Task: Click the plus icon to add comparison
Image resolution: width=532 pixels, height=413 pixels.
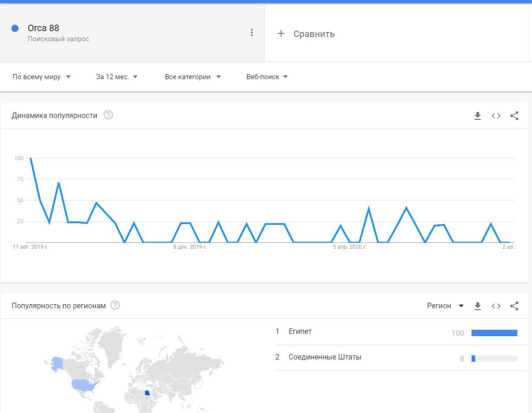Action: [281, 34]
